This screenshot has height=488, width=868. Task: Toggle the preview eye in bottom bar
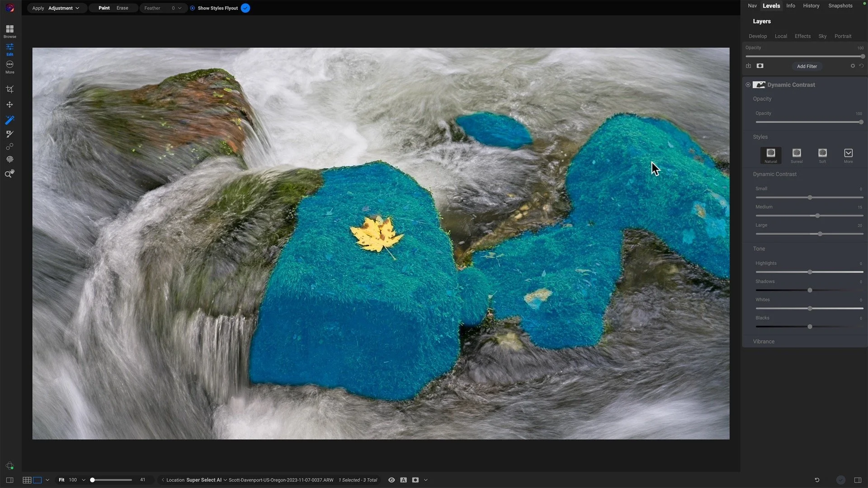392,480
